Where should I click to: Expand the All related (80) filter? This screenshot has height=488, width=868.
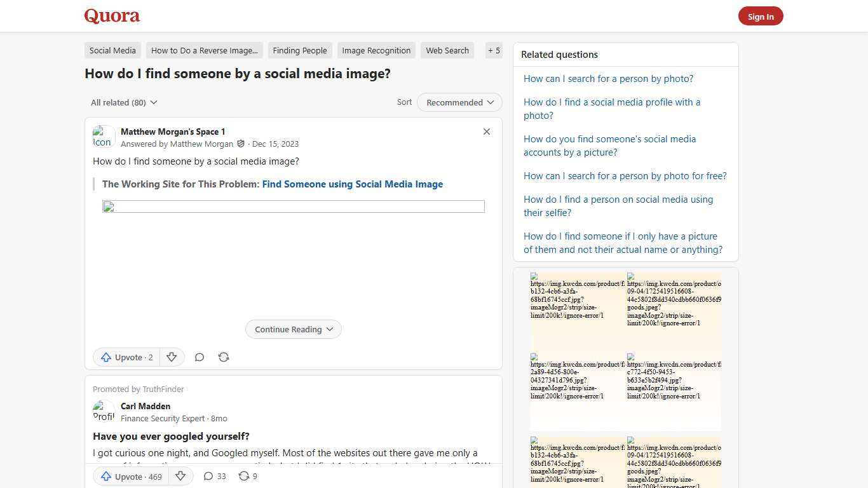click(x=123, y=102)
